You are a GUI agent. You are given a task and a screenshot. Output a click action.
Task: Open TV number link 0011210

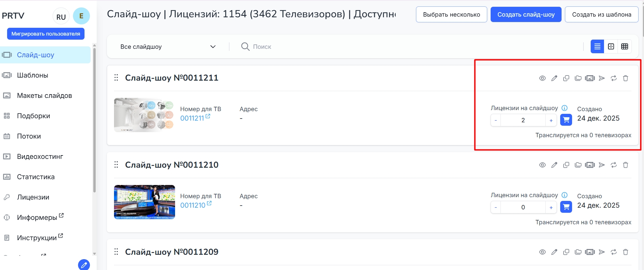[193, 205]
